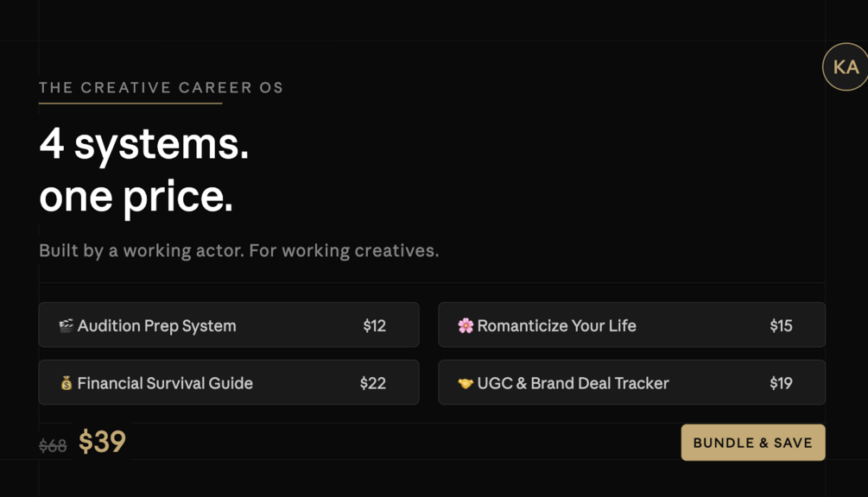The image size is (868, 497).
Task: Click THE CREATIVE CAREER OS label
Action: coord(162,87)
